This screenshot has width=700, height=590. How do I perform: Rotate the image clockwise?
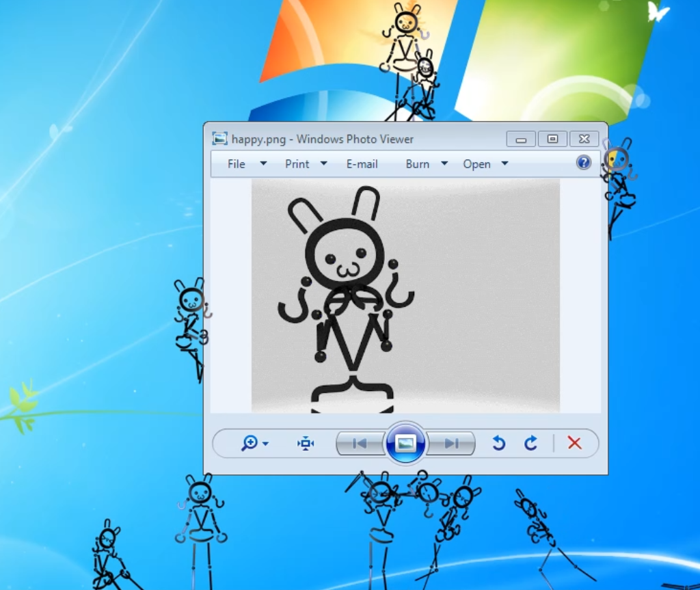530,443
